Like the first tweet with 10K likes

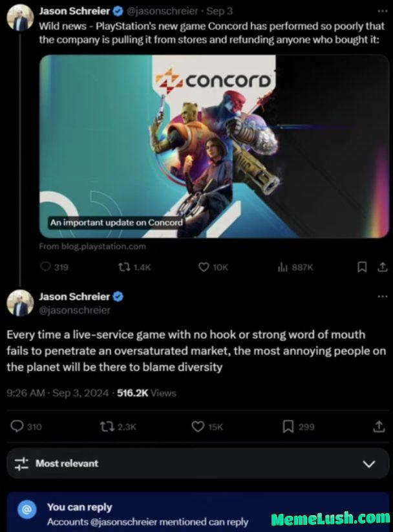pos(213,268)
